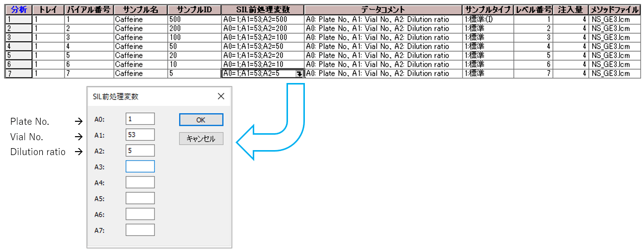This screenshot has width=644, height=252.
Task: Select the サンプルタイプ column header
Action: click(x=488, y=10)
